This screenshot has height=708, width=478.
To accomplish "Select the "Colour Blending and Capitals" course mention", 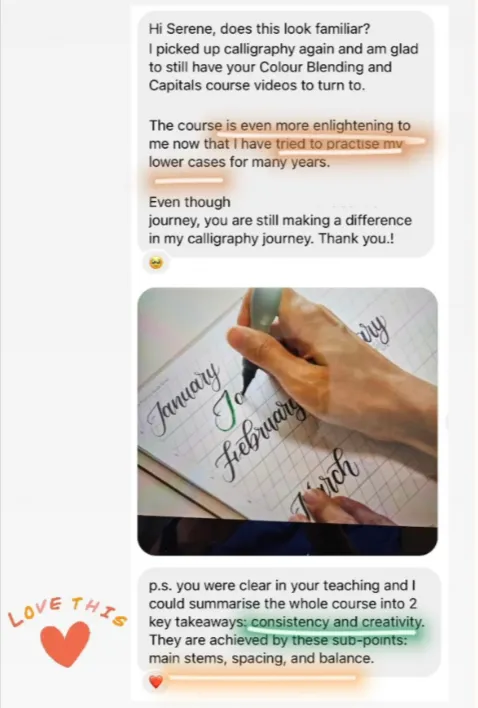I will (x=270, y=76).
